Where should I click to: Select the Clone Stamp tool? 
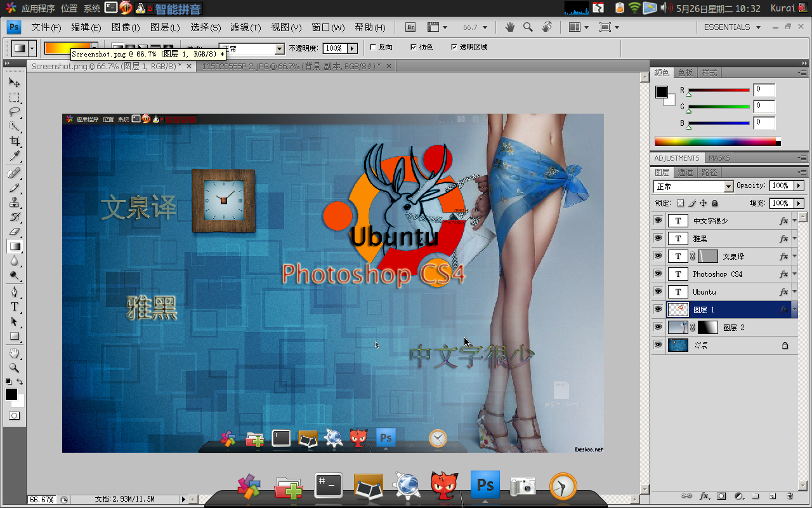coord(14,202)
